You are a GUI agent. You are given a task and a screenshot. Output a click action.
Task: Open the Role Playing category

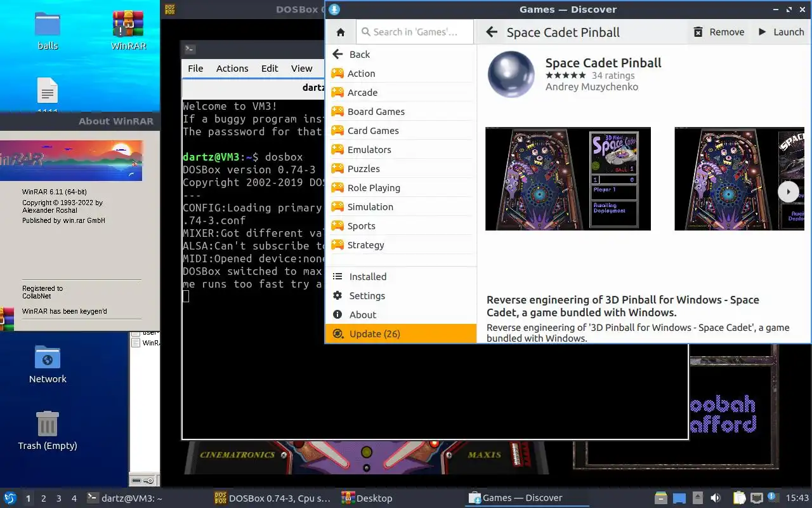[400, 188]
